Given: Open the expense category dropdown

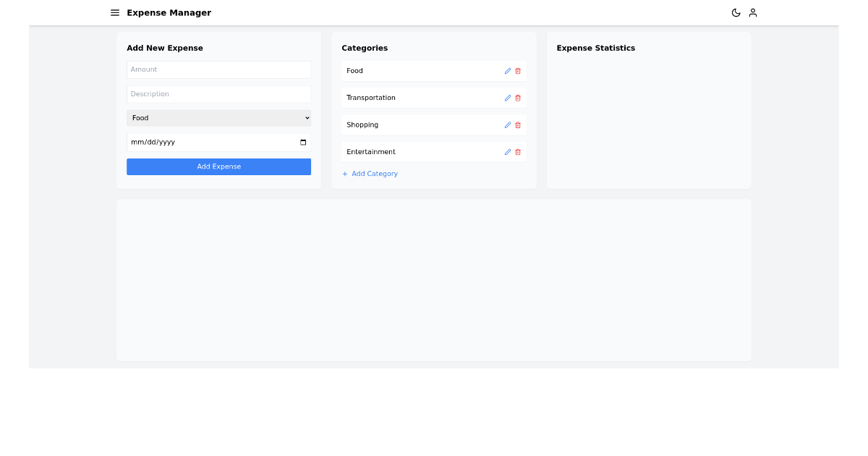Looking at the screenshot, I should 218,118.
